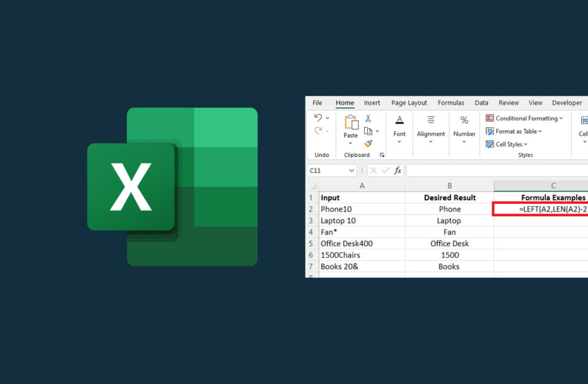Open the Clipboard dialog launcher
Image resolution: width=588 pixels, height=384 pixels.
pos(382,155)
